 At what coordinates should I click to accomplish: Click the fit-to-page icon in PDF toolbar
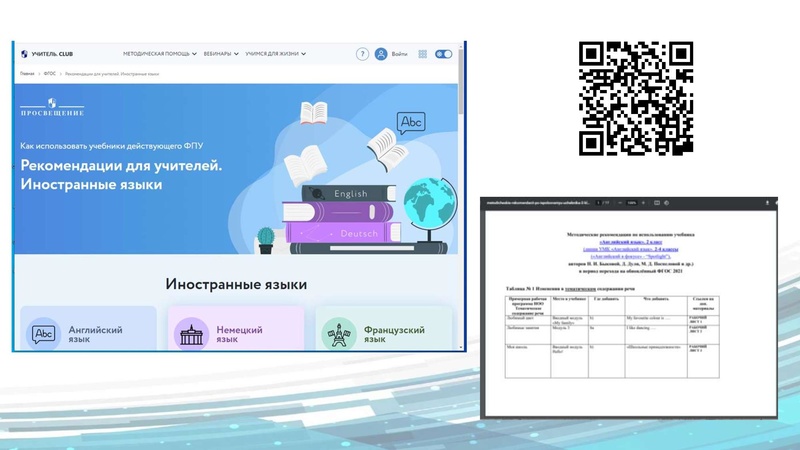pyautogui.click(x=657, y=203)
